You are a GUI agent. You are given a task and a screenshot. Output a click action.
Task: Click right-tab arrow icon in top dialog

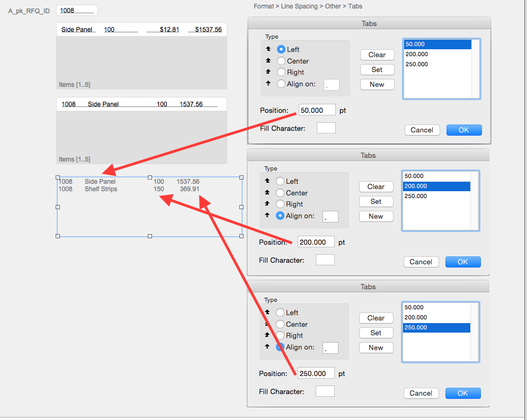(x=268, y=72)
